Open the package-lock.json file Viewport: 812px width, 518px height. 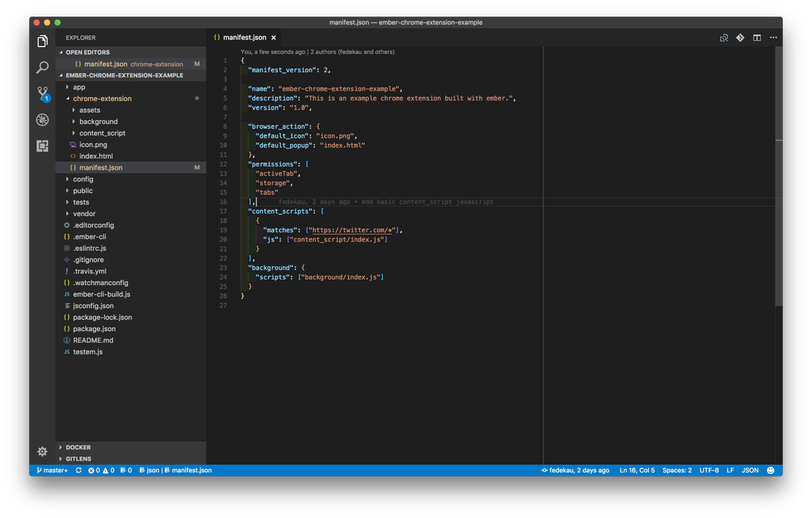coord(131,318)
